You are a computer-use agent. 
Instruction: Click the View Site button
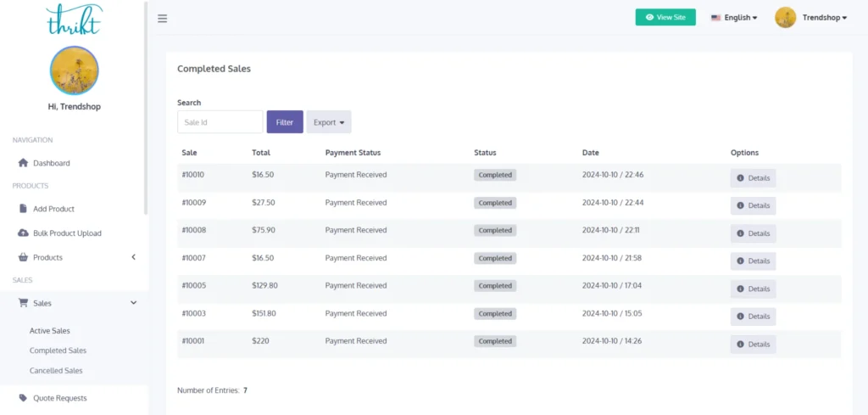pos(665,17)
